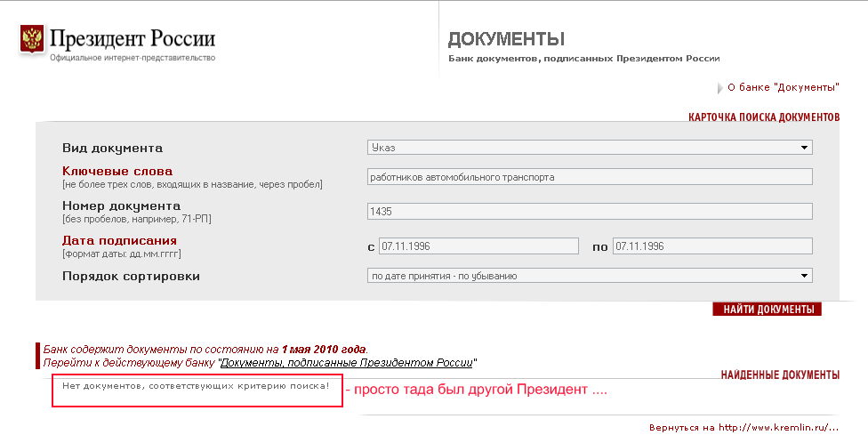Click the Номер документа field with 1435
Screen dimensions: 868x443
590,212
